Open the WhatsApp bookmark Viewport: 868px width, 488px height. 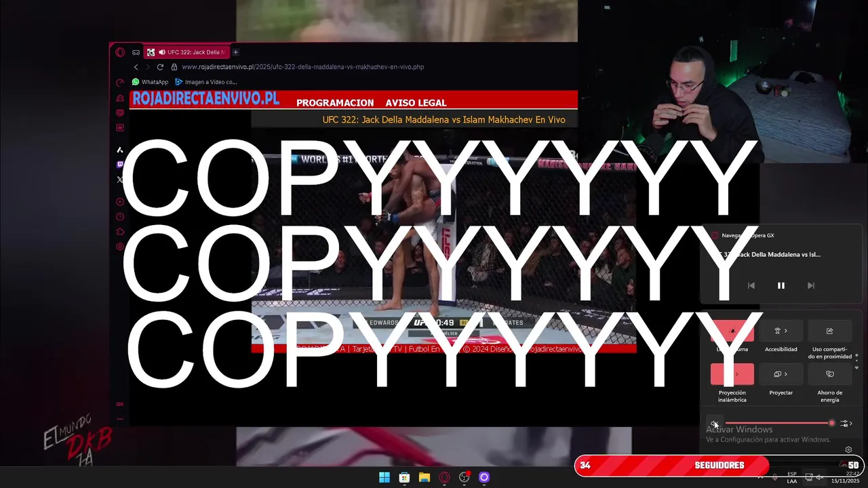pos(150,82)
